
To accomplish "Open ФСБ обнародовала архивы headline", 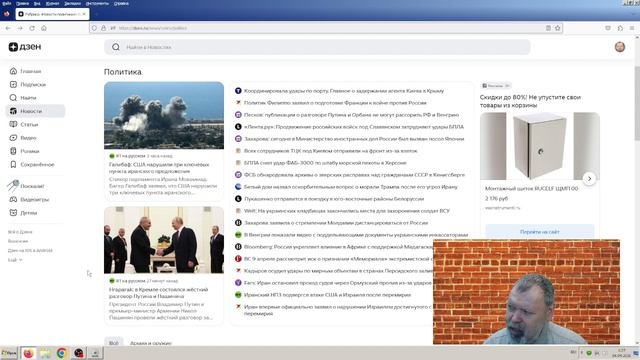I will (354, 175).
